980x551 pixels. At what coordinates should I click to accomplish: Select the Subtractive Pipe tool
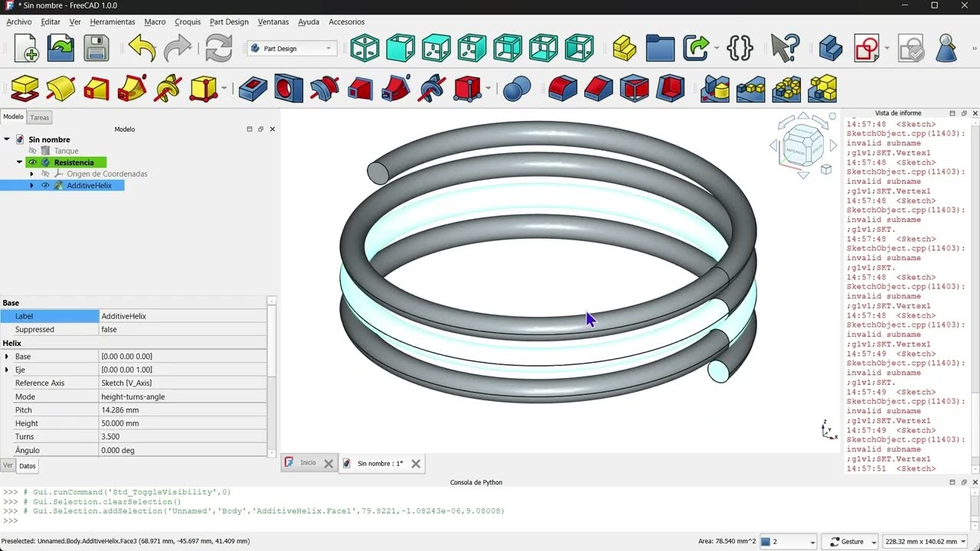click(395, 89)
